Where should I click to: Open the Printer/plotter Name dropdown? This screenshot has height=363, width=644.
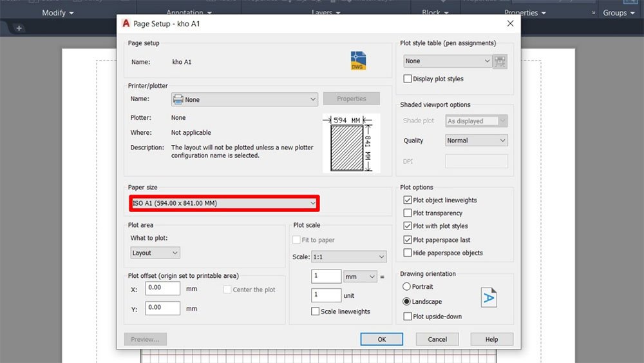244,99
